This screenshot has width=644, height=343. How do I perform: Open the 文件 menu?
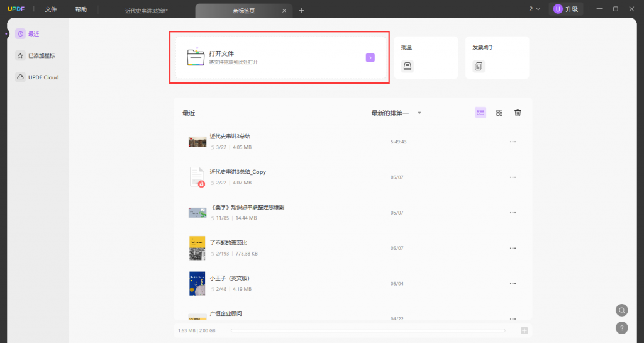pyautogui.click(x=51, y=9)
